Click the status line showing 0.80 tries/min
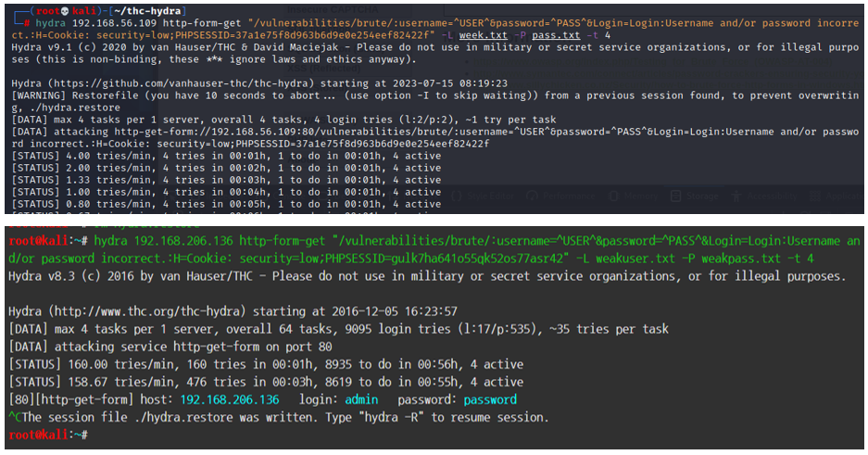This screenshot has height=455, width=868. click(x=226, y=204)
